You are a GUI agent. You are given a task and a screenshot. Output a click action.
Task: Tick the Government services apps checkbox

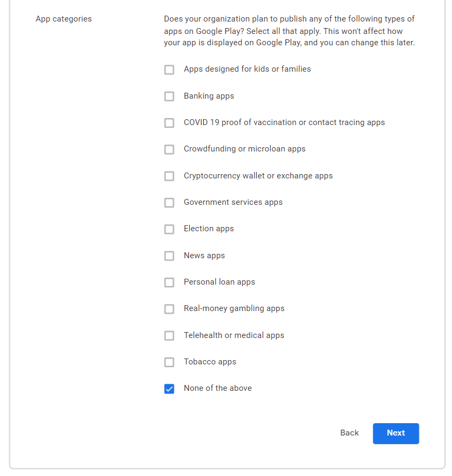tap(169, 203)
